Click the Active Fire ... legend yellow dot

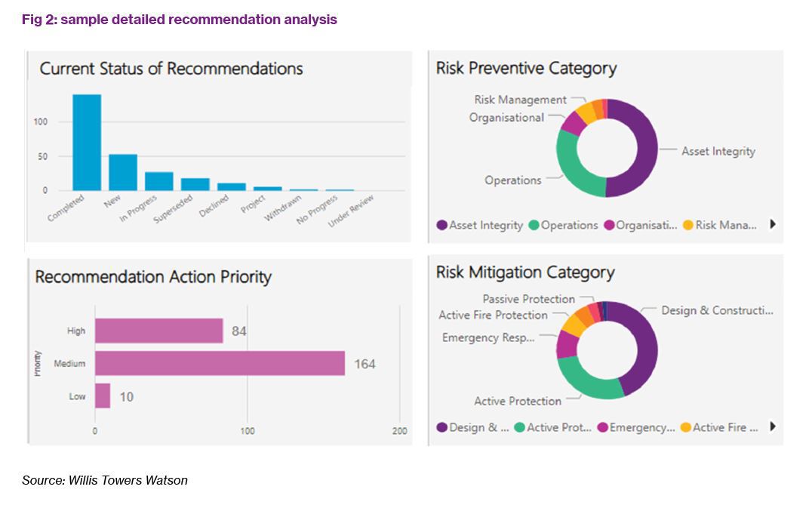click(686, 427)
